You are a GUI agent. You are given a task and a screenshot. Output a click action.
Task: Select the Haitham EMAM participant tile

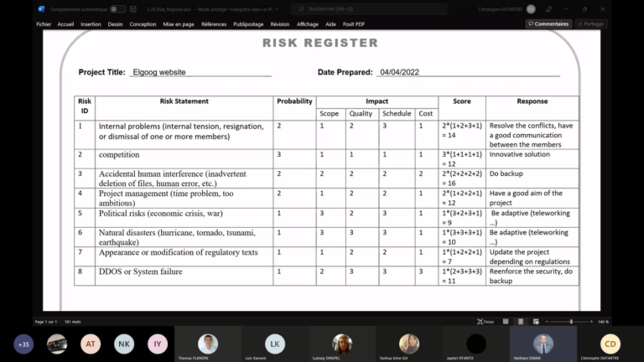(x=543, y=344)
